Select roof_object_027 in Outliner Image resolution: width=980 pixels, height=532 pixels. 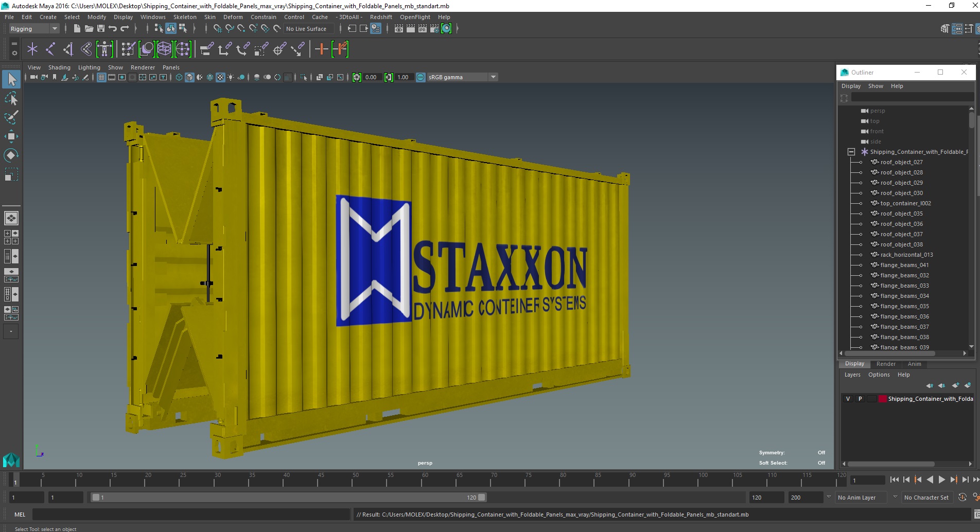coord(901,162)
